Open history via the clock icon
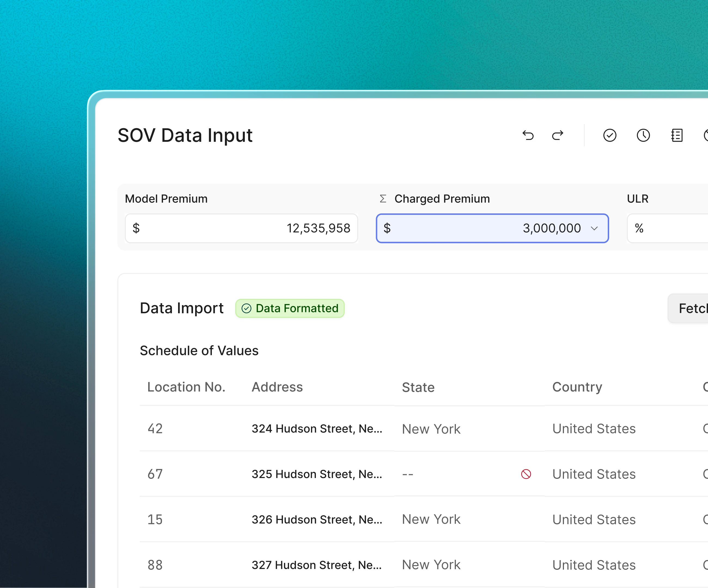Viewport: 708px width, 588px height. click(x=643, y=135)
